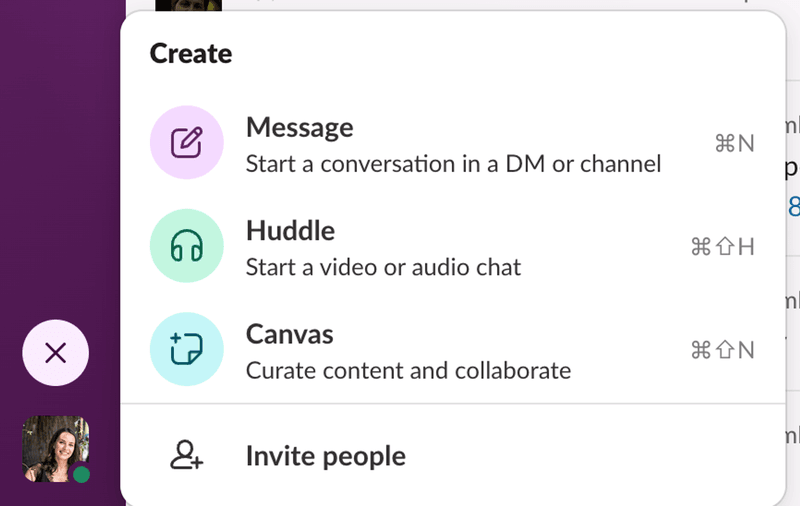This screenshot has height=506, width=800.
Task: Click the Canvas note icon
Action: pyautogui.click(x=187, y=349)
